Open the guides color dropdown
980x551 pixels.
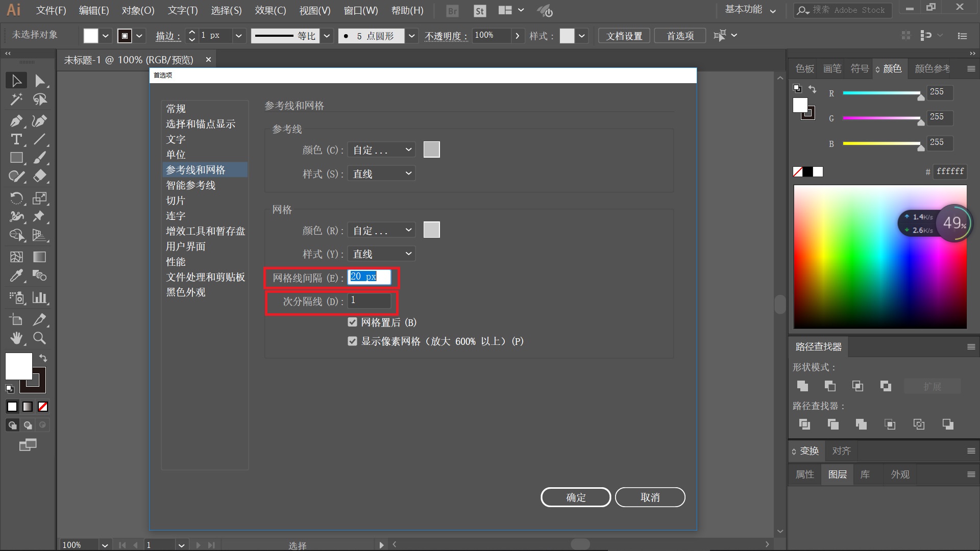tap(381, 150)
